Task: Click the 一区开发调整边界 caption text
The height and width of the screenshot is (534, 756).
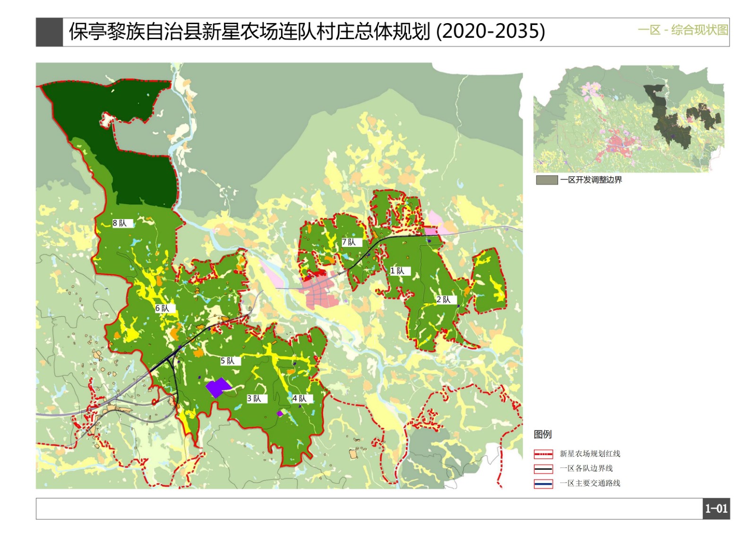Action: 591,180
